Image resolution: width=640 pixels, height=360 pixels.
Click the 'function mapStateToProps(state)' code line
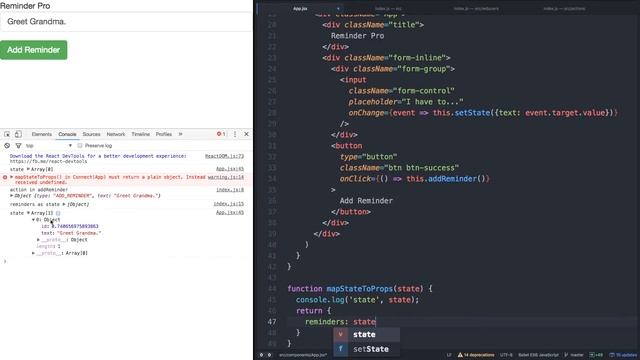click(x=360, y=289)
